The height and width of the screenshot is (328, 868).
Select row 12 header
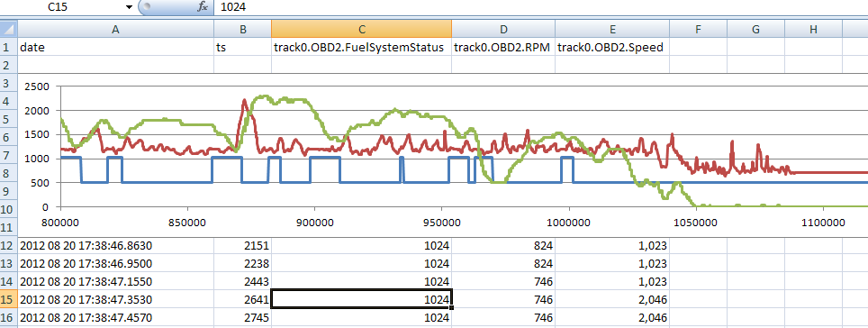[9, 246]
